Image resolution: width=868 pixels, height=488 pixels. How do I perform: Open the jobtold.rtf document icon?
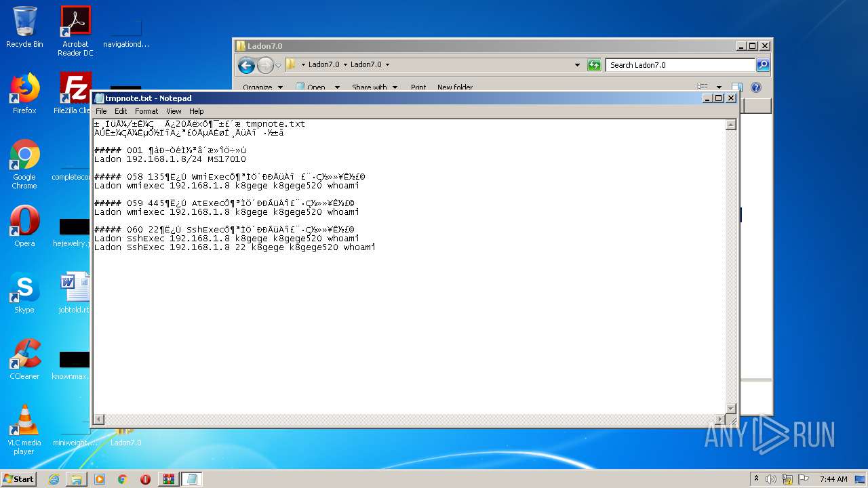point(75,293)
